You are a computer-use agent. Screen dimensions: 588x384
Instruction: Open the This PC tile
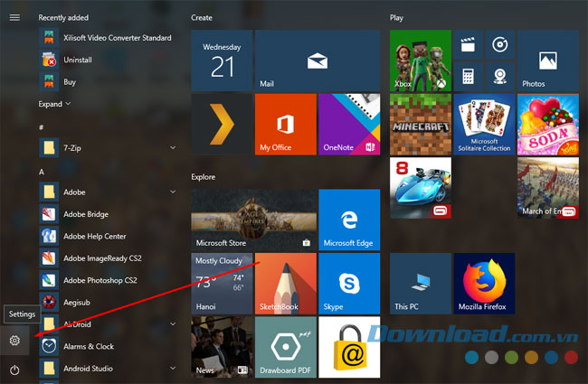(420, 283)
